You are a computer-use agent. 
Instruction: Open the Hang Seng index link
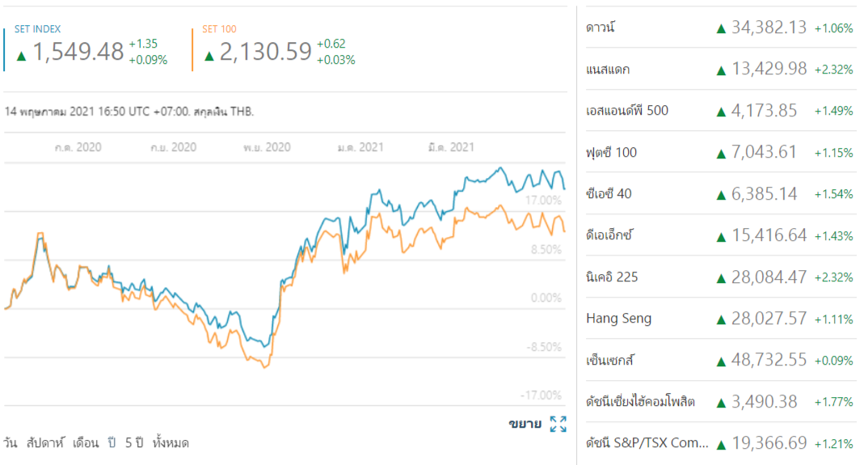[x=618, y=319]
